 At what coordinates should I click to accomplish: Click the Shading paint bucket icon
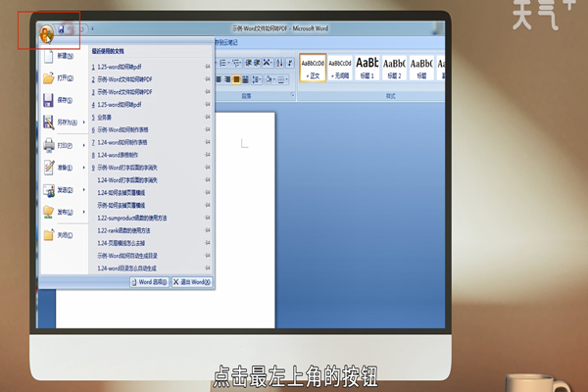269,79
